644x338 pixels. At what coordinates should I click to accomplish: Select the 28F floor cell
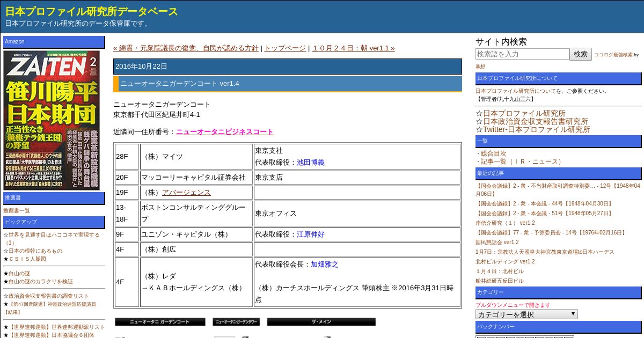pyautogui.click(x=127, y=157)
